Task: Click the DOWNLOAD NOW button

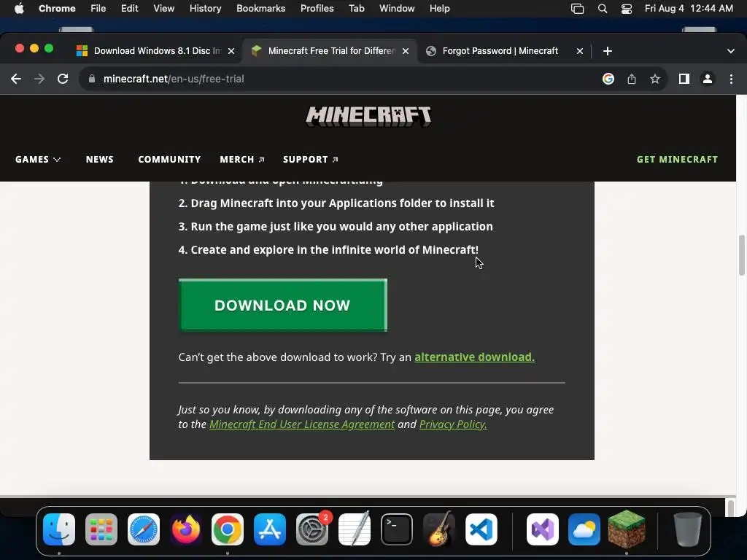Action: click(282, 306)
